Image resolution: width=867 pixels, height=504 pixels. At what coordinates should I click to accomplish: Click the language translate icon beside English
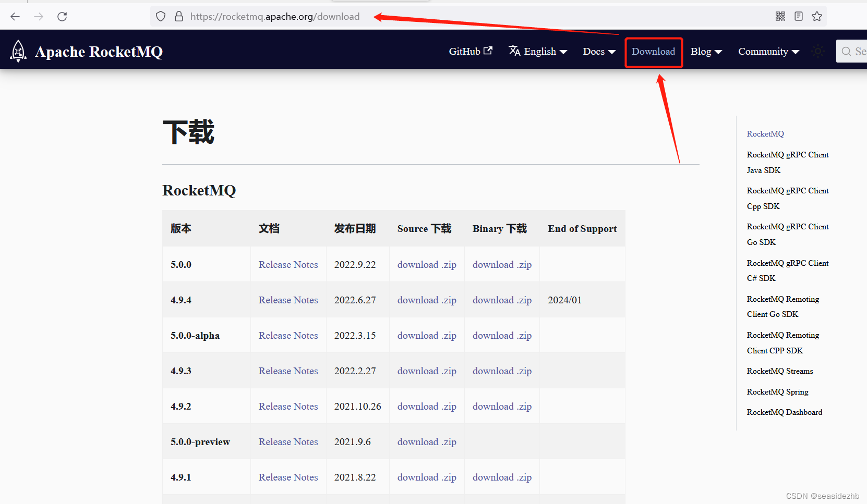(514, 51)
